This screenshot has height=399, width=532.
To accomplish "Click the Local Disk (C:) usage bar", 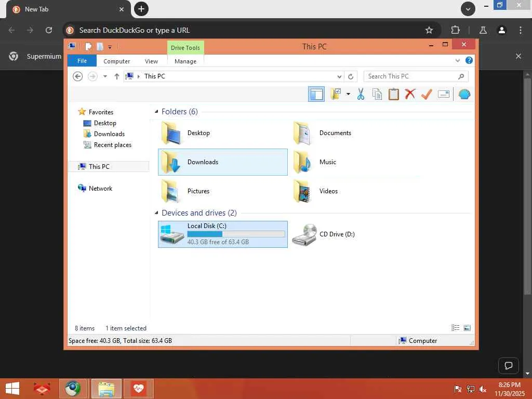I will 236,234.
